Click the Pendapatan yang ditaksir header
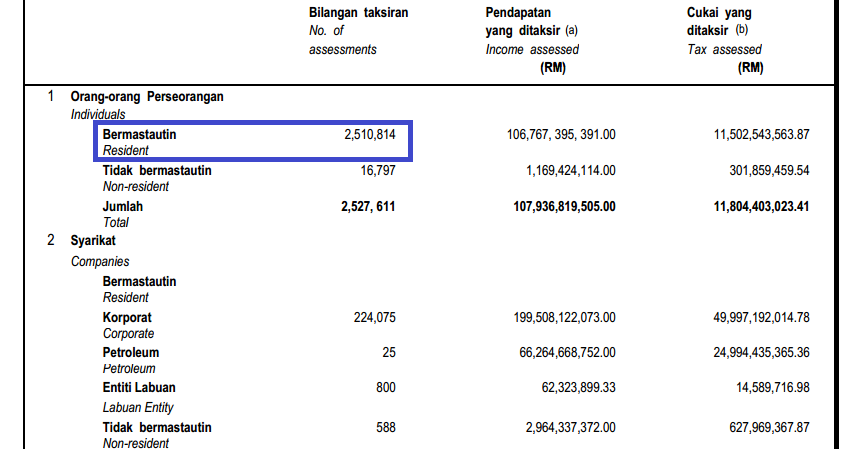Screen dimensions: 854x449 pyautogui.click(x=532, y=40)
